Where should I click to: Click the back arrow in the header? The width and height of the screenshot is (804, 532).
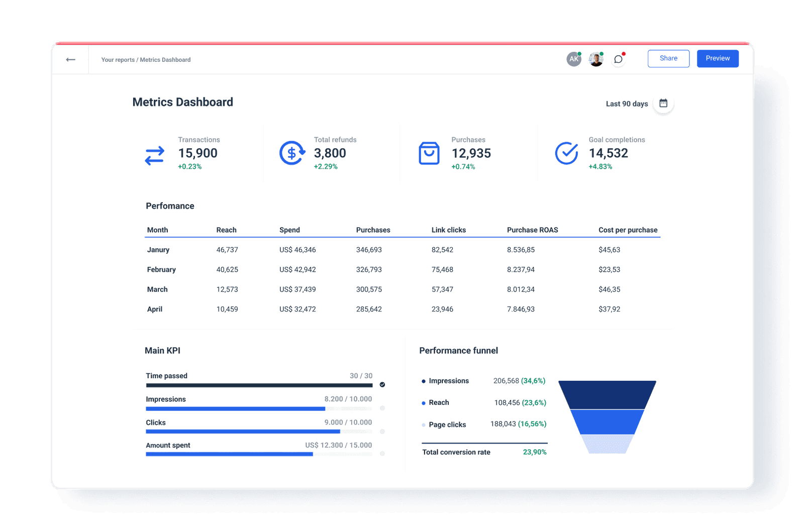[70, 59]
